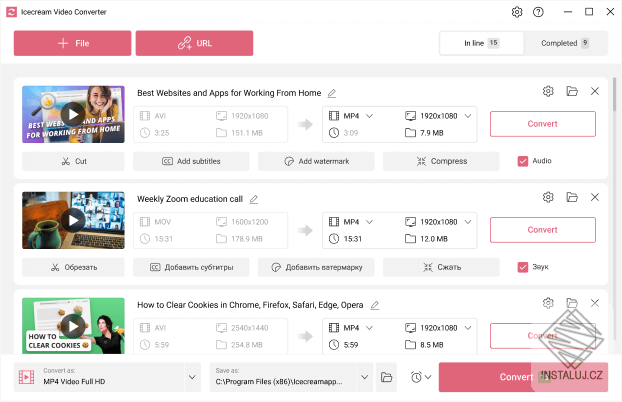
Task: Expand resolution dropdown for Clear Cookies video
Action: coord(468,328)
